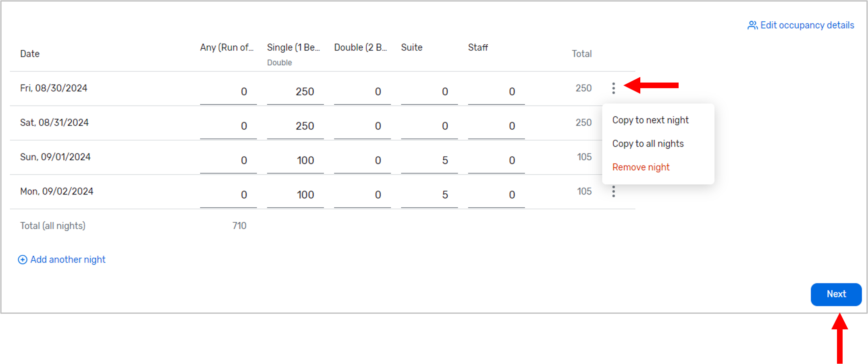Open the Mon 09/02/2024 row options menu
This screenshot has width=868, height=364.
tap(613, 192)
